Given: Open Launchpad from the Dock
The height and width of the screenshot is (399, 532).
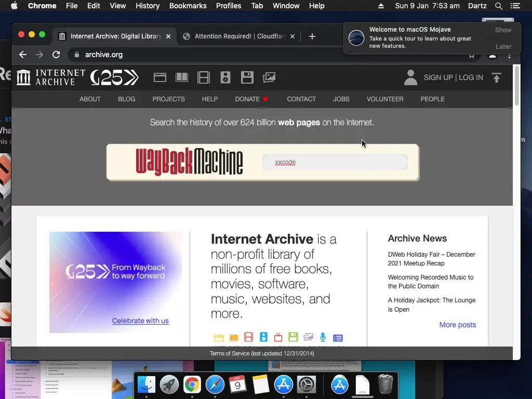Looking at the screenshot, I should [x=169, y=385].
